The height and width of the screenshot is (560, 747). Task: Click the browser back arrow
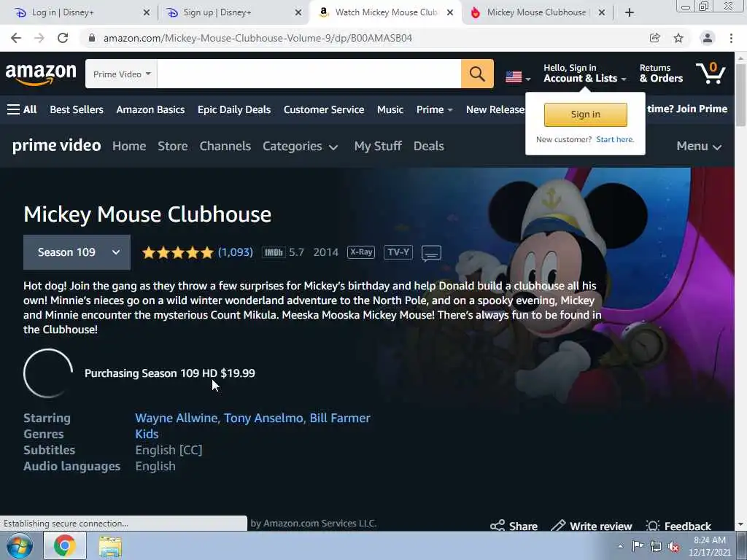[x=16, y=38]
